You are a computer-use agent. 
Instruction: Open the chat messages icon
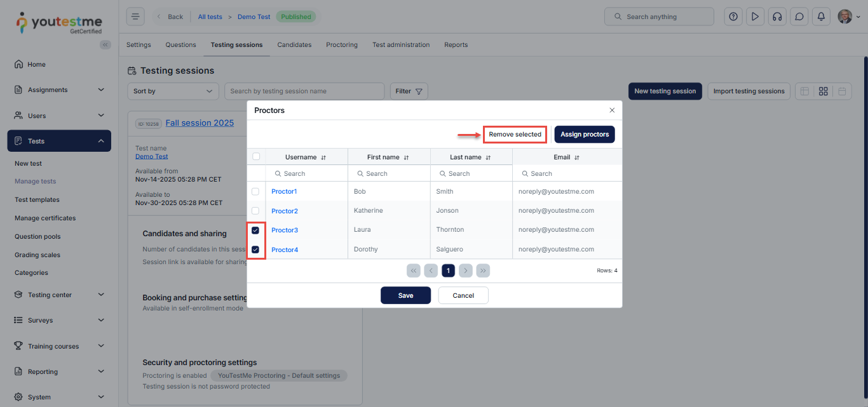[x=799, y=17]
